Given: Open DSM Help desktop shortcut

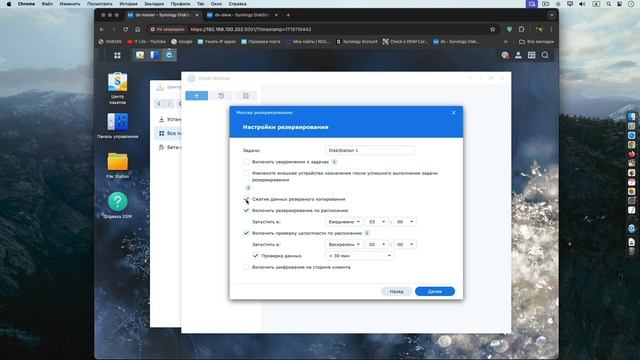Looking at the screenshot, I should pos(118,205).
